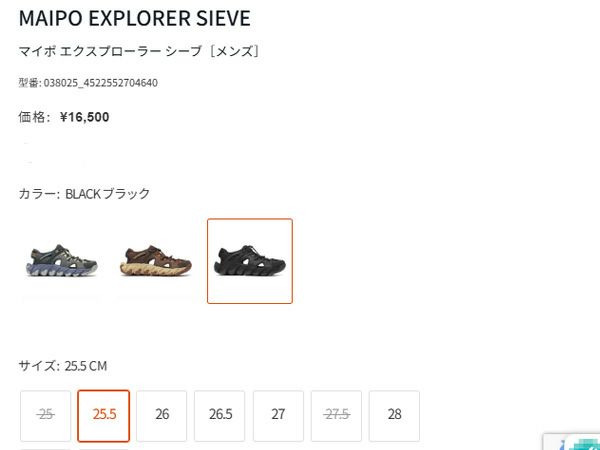The height and width of the screenshot is (450, 600).
Task: Choose size 26
Action: (162, 415)
